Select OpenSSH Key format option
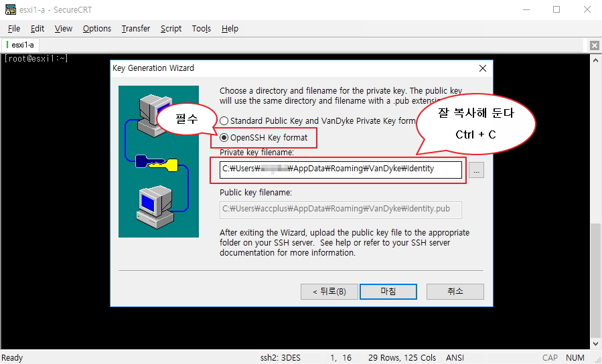 click(263, 138)
